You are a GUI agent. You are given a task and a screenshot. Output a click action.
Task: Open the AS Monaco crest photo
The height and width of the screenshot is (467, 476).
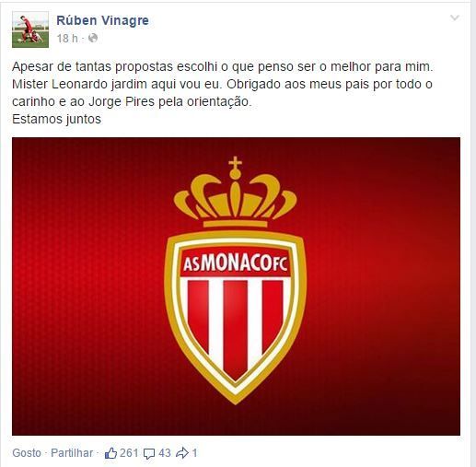point(236,286)
